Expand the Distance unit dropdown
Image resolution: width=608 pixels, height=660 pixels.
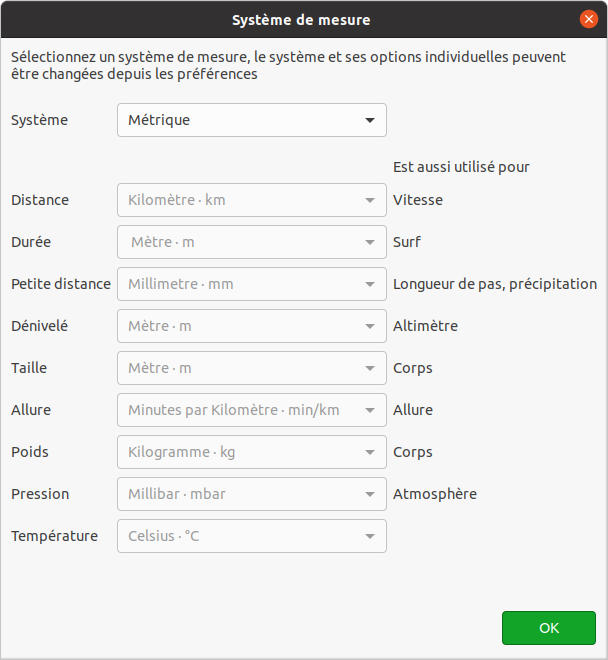point(251,200)
